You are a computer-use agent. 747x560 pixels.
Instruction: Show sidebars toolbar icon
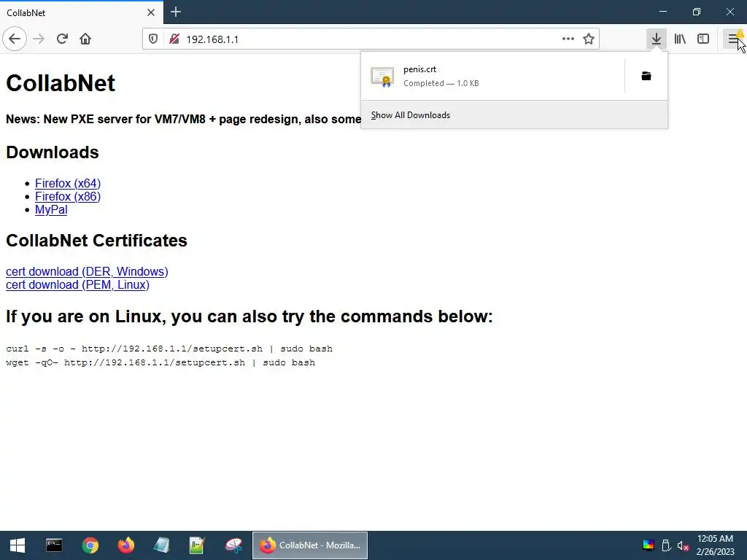703,39
